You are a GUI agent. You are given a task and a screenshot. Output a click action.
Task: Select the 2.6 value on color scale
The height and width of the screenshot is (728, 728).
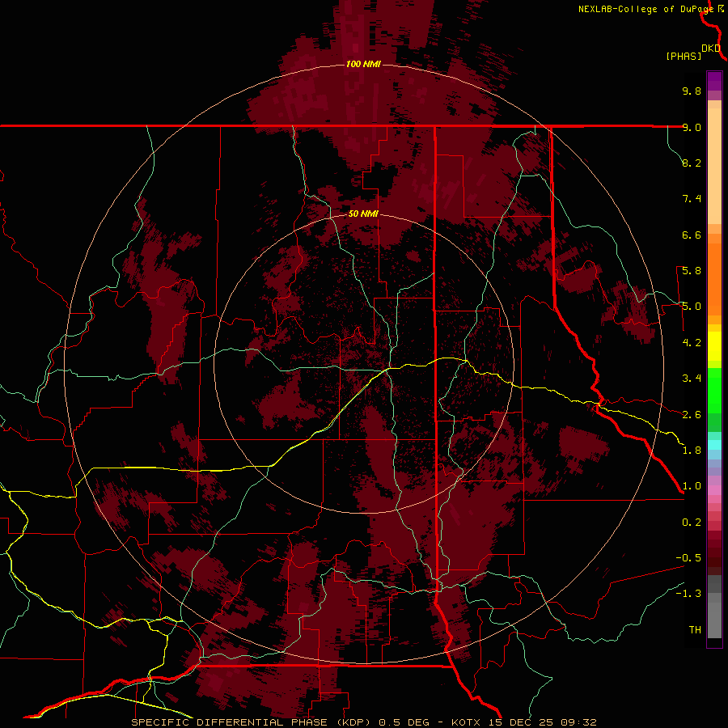pyautogui.click(x=692, y=415)
